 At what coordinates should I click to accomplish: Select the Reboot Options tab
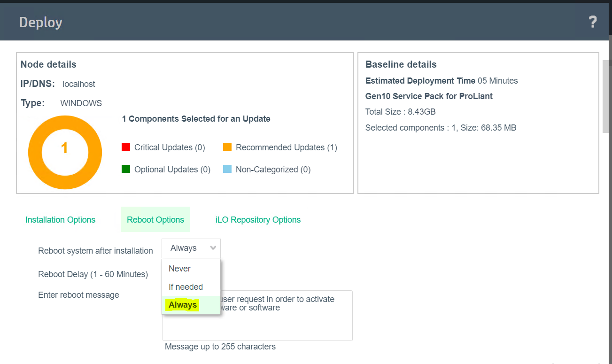(155, 220)
